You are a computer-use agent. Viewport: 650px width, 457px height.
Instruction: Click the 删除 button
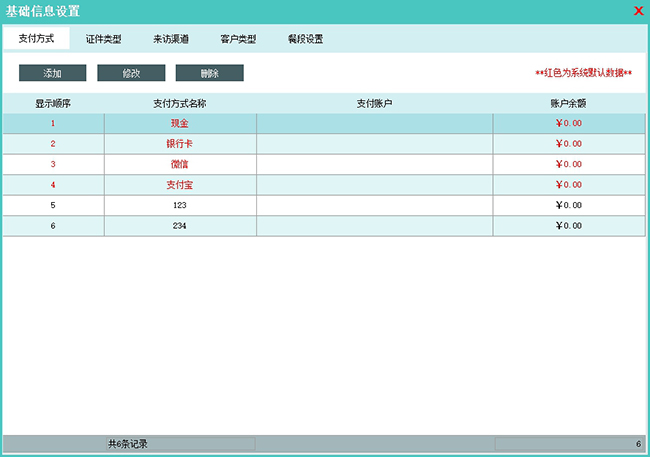click(209, 73)
